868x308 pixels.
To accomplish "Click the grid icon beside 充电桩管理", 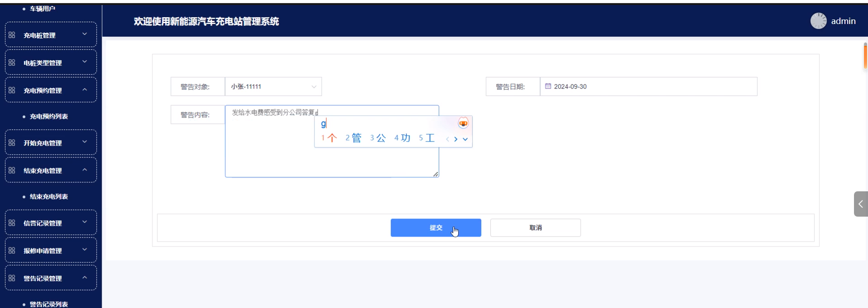I will click(12, 35).
